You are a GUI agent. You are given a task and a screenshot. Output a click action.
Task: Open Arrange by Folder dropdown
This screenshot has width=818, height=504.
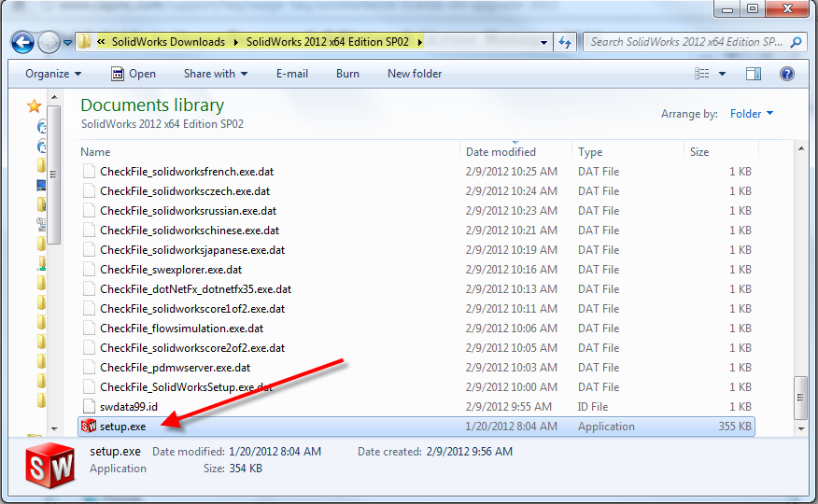(752, 114)
